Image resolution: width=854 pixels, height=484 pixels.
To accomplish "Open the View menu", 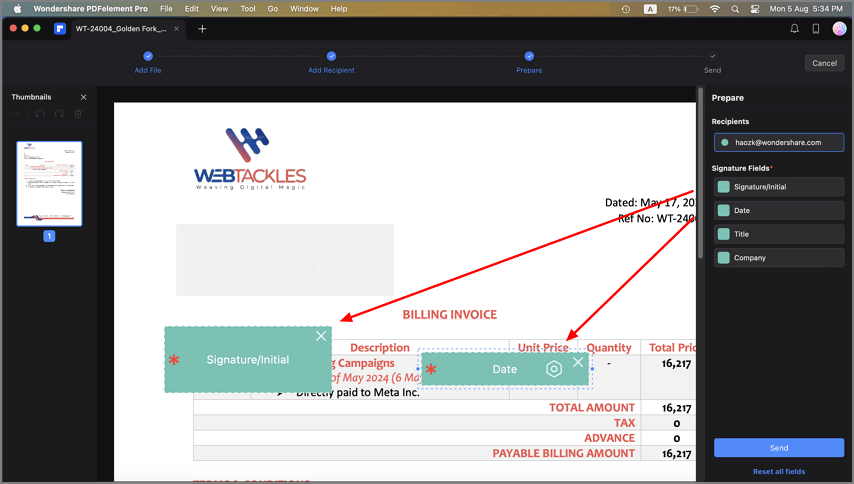I will (x=219, y=9).
